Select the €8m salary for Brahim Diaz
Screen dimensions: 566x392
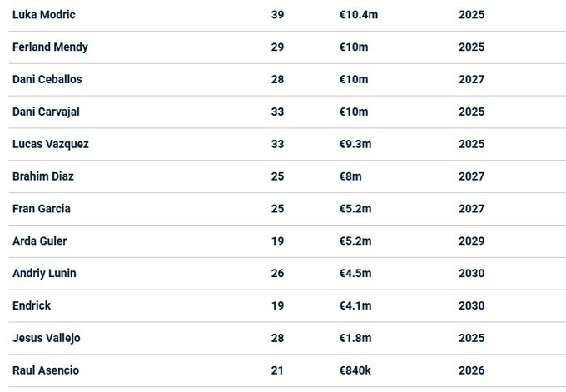350,176
